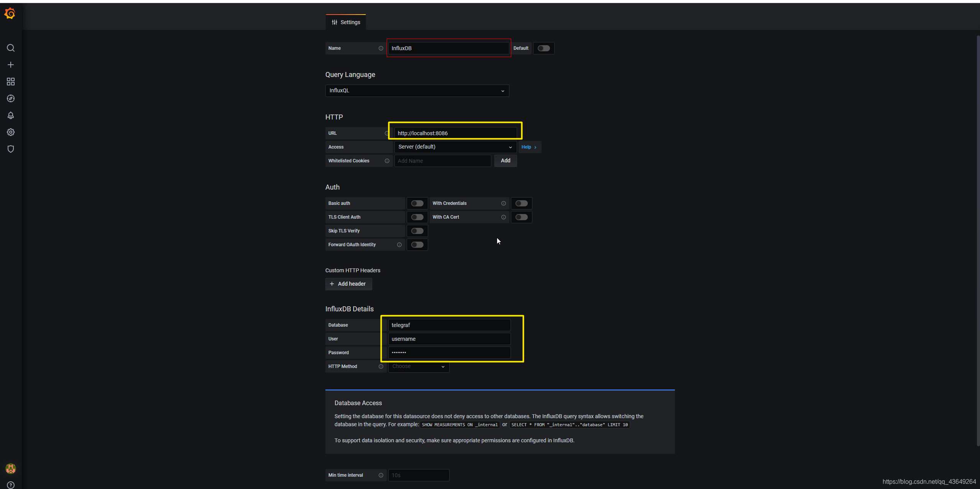Click the Add Name cookie input field
This screenshot has width=980, height=489.
[x=442, y=161]
